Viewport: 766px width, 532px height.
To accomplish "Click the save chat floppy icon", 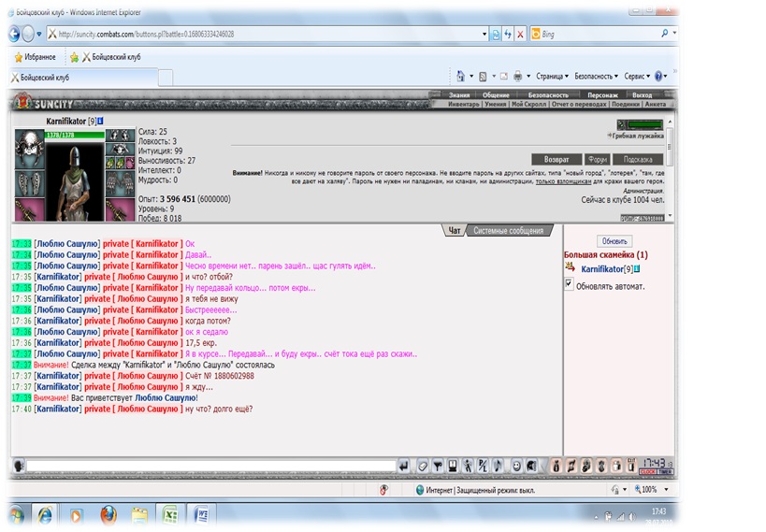I will coord(453,467).
